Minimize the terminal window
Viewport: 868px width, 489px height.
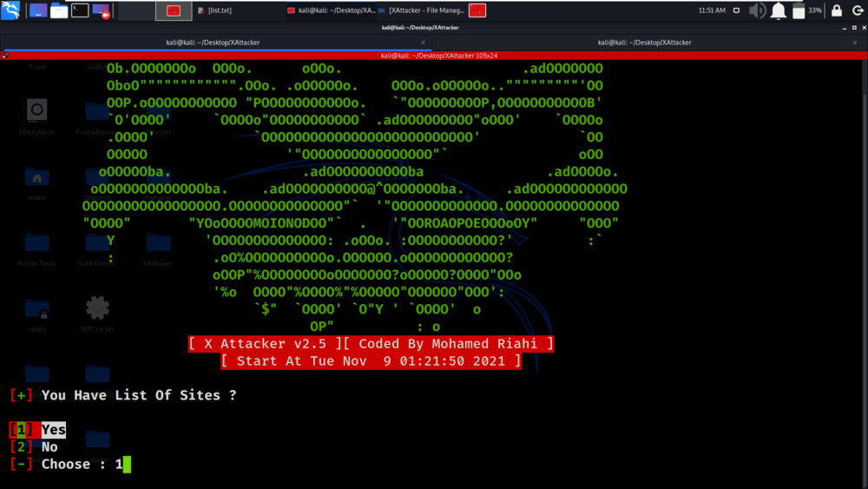coord(845,28)
